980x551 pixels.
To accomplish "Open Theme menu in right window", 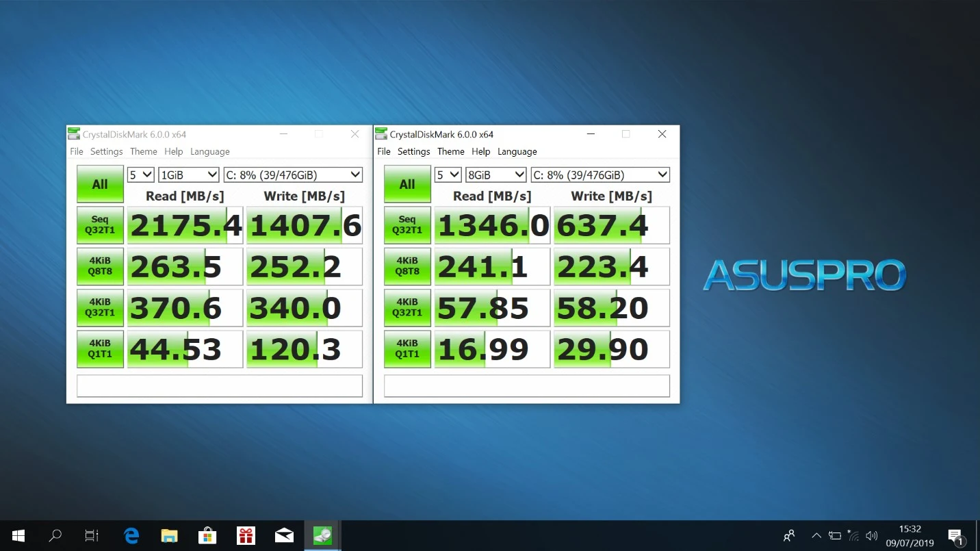I will click(x=451, y=151).
